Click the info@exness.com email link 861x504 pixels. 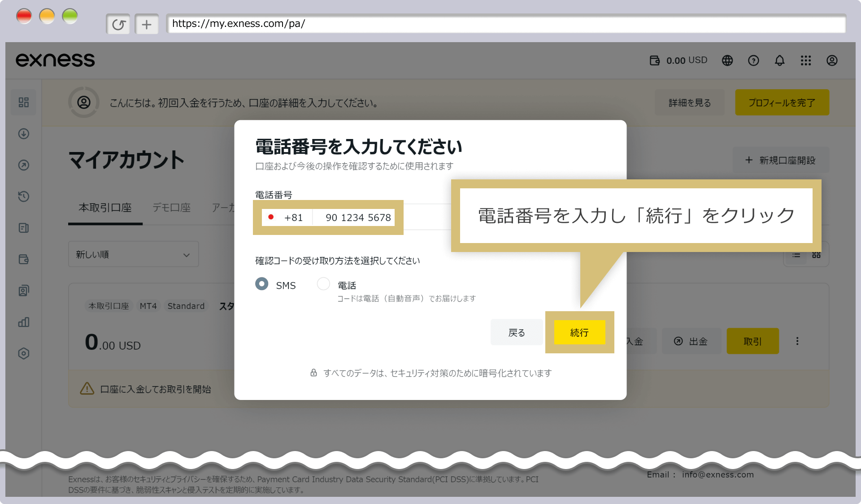(717, 475)
